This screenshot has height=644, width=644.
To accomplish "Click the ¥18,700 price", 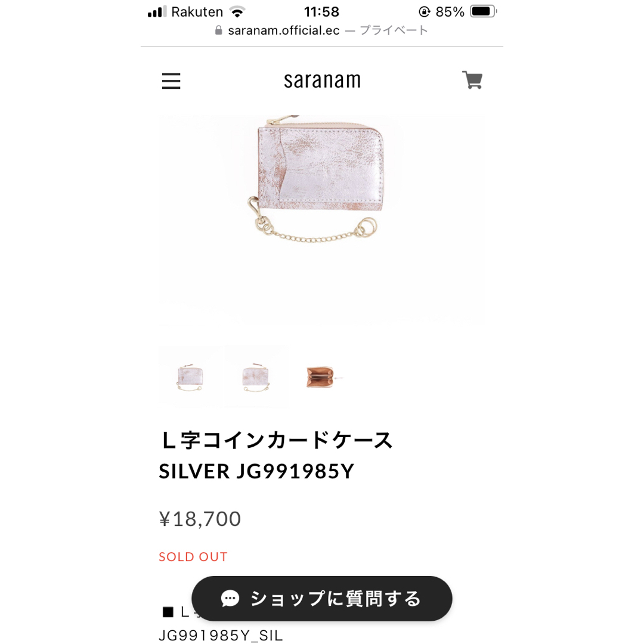I will point(200,519).
